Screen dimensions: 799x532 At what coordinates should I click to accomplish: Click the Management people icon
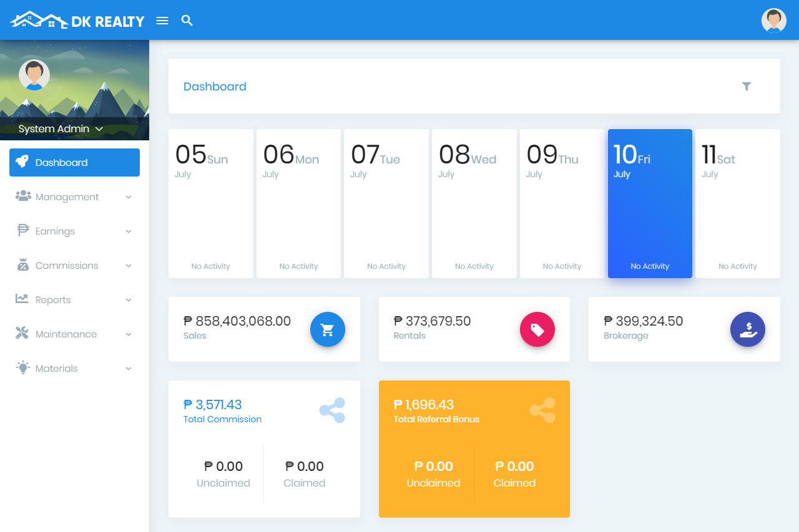(23, 196)
